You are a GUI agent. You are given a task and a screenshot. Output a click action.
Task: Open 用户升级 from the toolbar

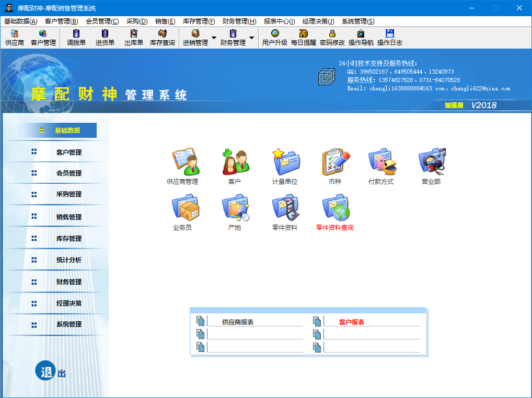275,38
